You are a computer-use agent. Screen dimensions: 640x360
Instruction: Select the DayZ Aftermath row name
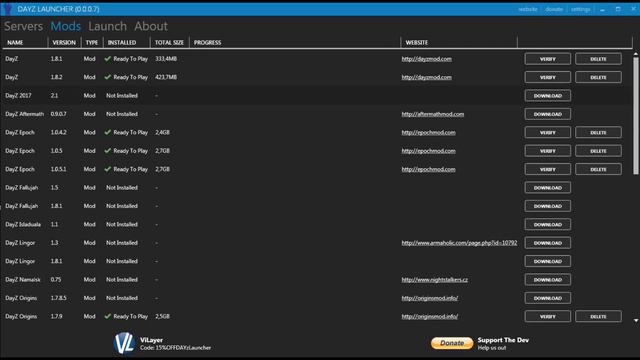[x=24, y=114]
